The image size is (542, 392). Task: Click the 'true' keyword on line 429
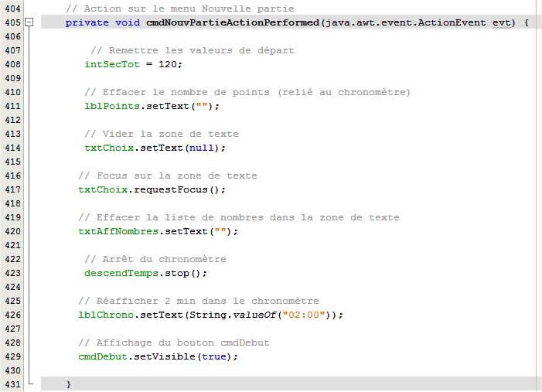(x=214, y=356)
